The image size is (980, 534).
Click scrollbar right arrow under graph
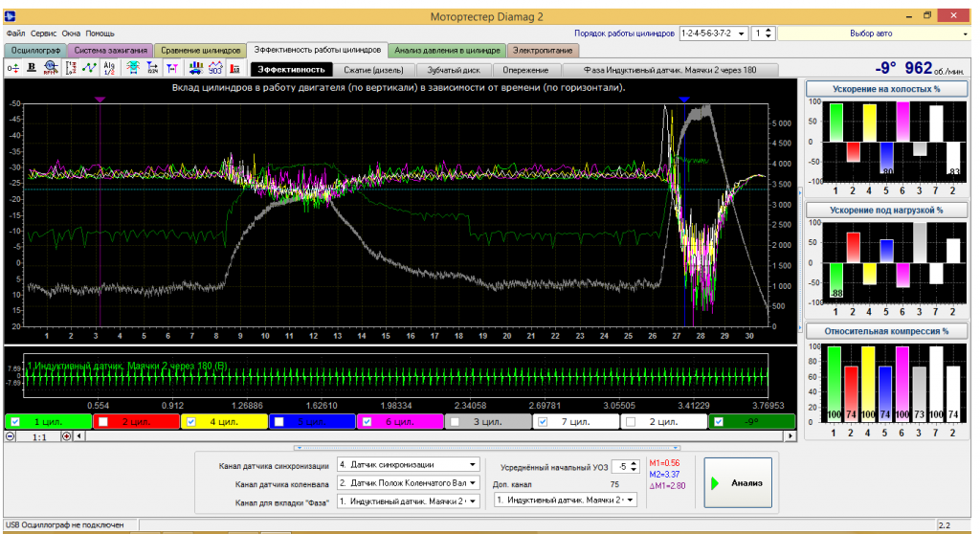click(x=791, y=436)
